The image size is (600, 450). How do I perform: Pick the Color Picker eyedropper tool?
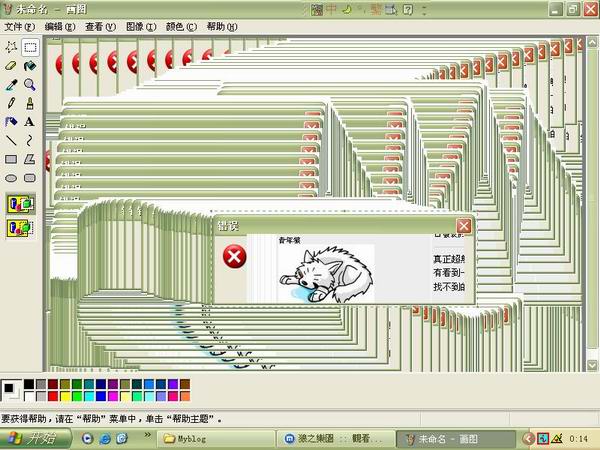(11, 85)
